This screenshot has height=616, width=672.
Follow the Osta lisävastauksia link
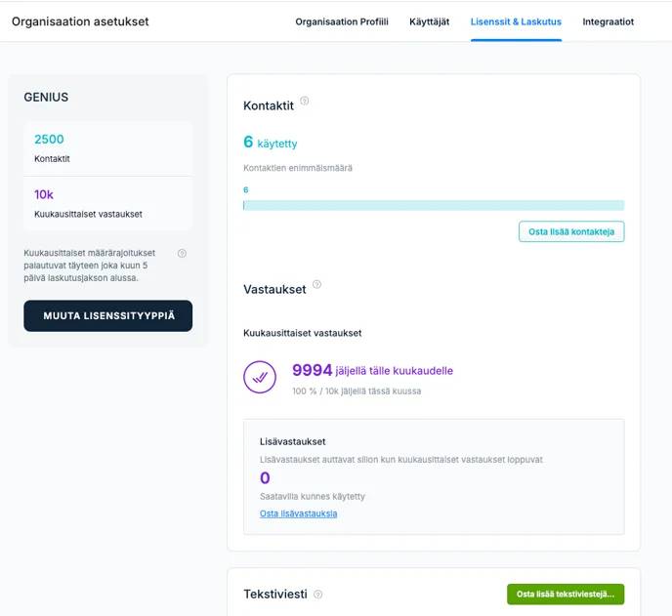[x=298, y=513]
